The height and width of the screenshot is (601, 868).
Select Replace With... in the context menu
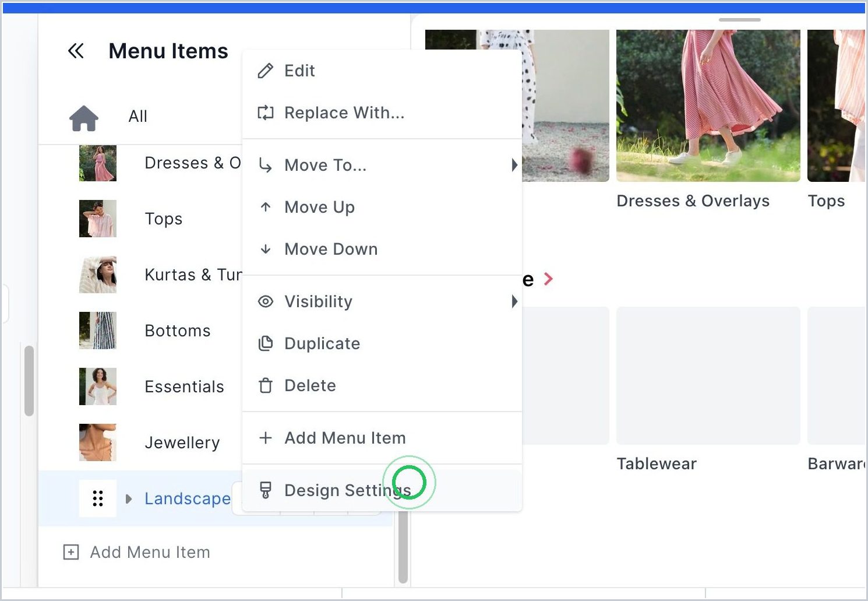click(382, 113)
